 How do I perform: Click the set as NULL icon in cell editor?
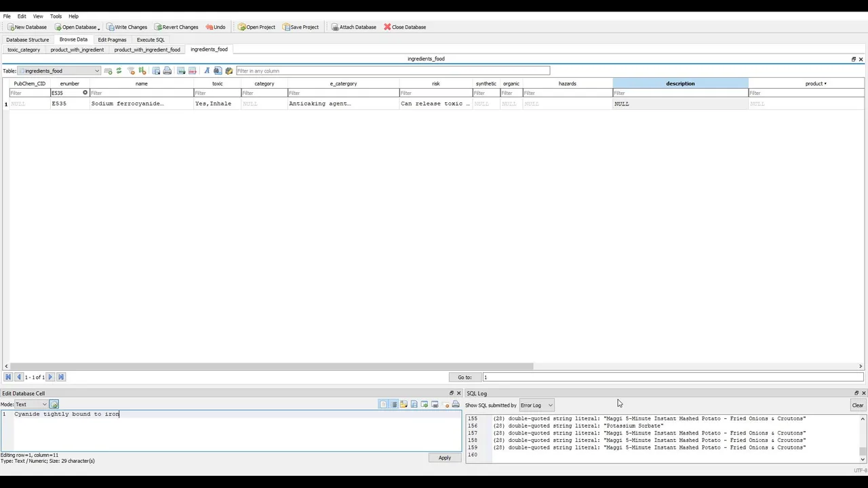tap(446, 405)
